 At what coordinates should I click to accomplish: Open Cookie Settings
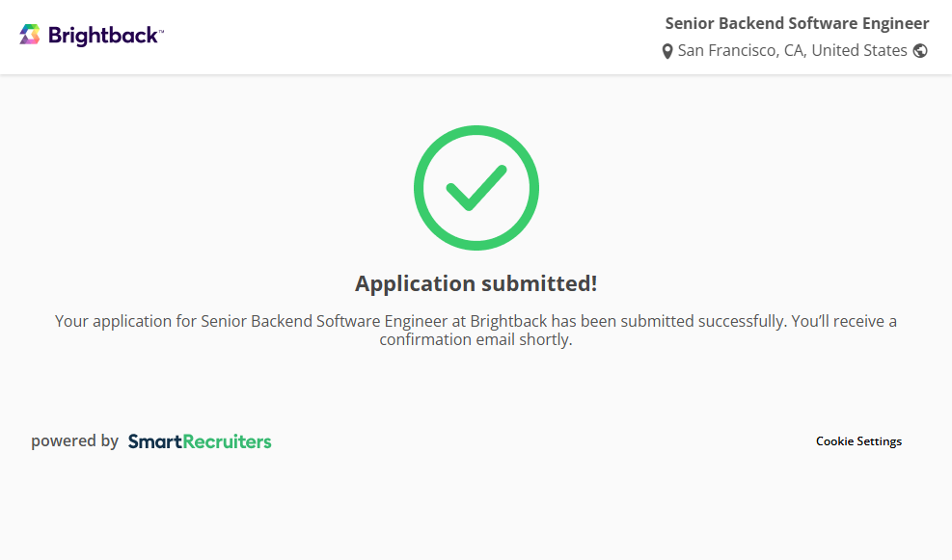[x=858, y=441]
